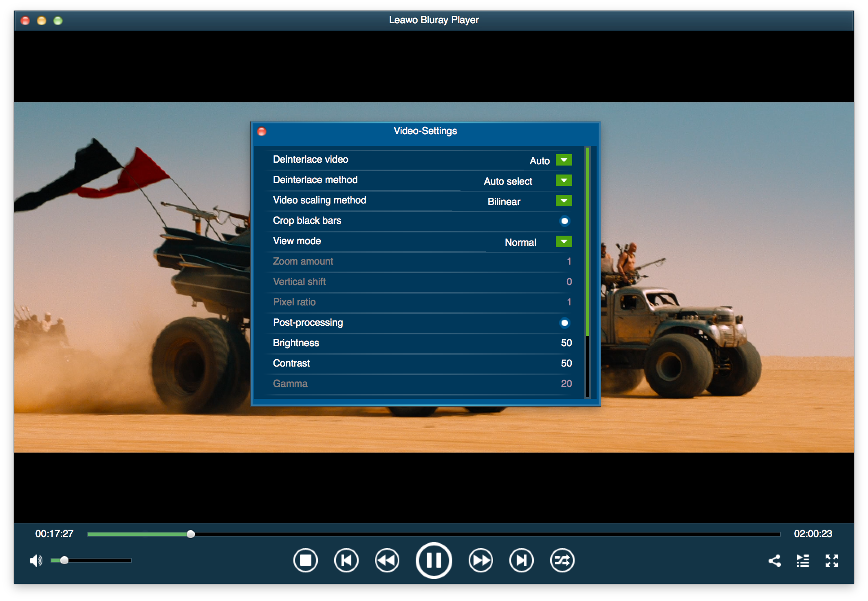Image resolution: width=868 pixels, height=601 pixels.
Task: Open the playlist panel
Action: click(x=803, y=561)
